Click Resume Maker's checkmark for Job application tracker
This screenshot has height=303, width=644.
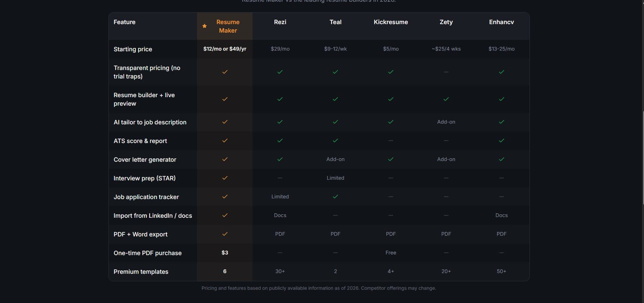tap(225, 197)
